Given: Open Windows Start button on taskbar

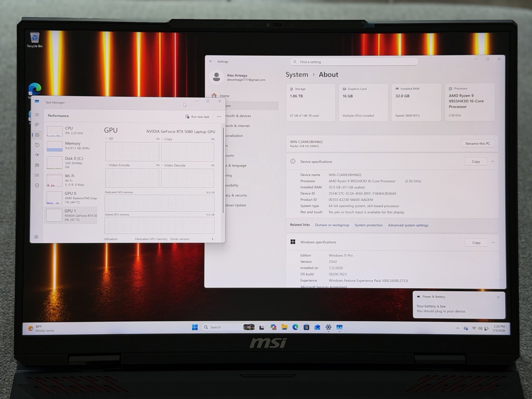Looking at the screenshot, I should (195, 327).
